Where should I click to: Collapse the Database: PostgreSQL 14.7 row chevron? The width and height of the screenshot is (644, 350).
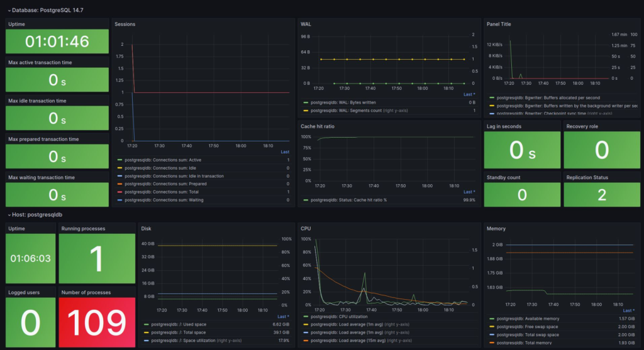[x=9, y=10]
